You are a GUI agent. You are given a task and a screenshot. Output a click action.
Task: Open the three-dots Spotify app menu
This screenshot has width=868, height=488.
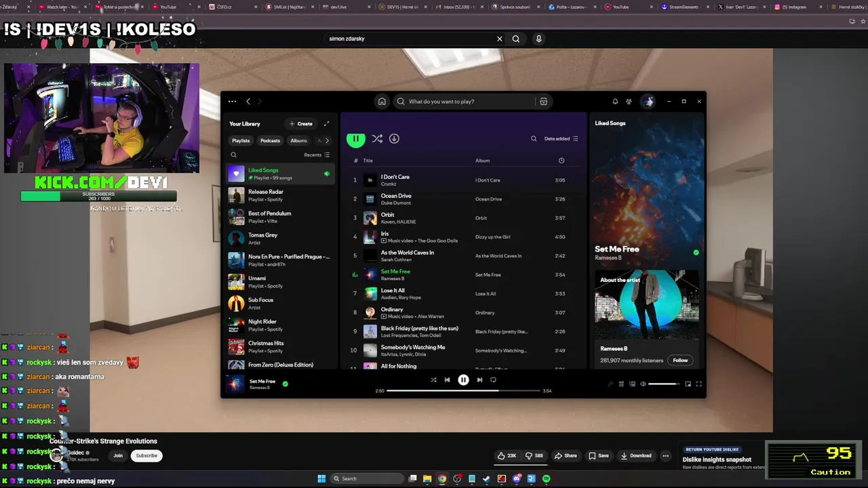(232, 102)
